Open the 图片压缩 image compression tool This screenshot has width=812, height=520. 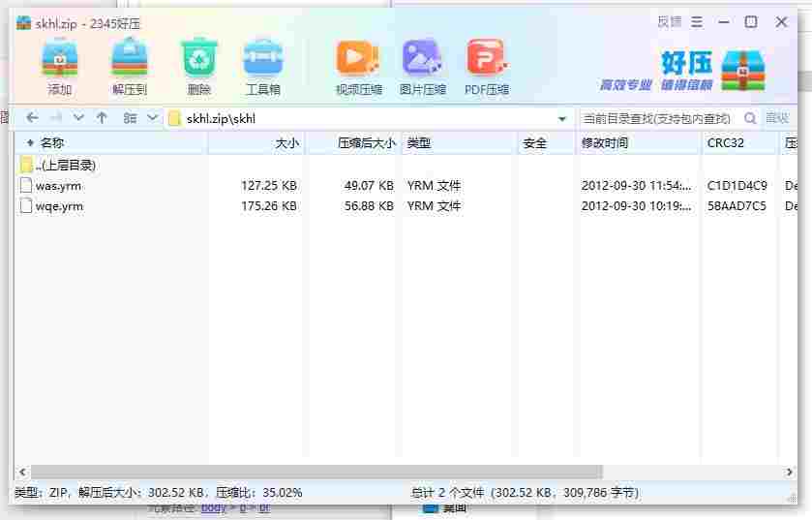pos(423,66)
